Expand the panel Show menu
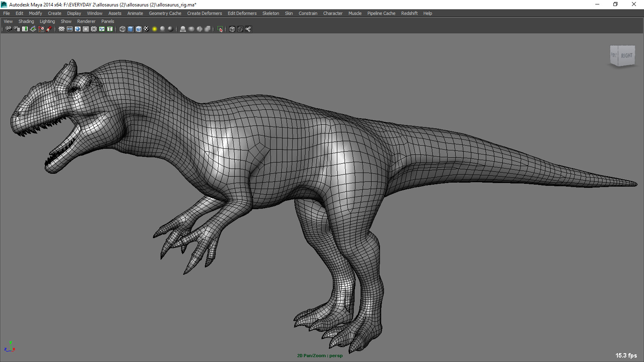 [x=66, y=21]
